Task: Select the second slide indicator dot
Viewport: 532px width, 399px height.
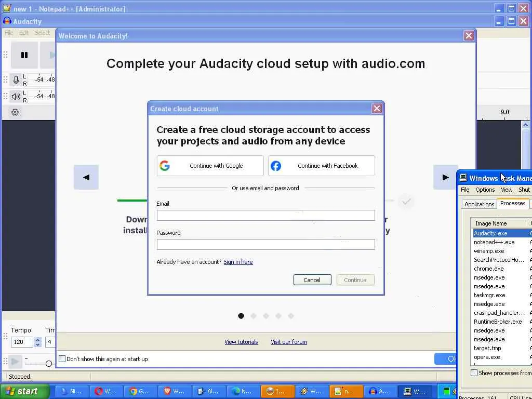Action: [x=254, y=316]
